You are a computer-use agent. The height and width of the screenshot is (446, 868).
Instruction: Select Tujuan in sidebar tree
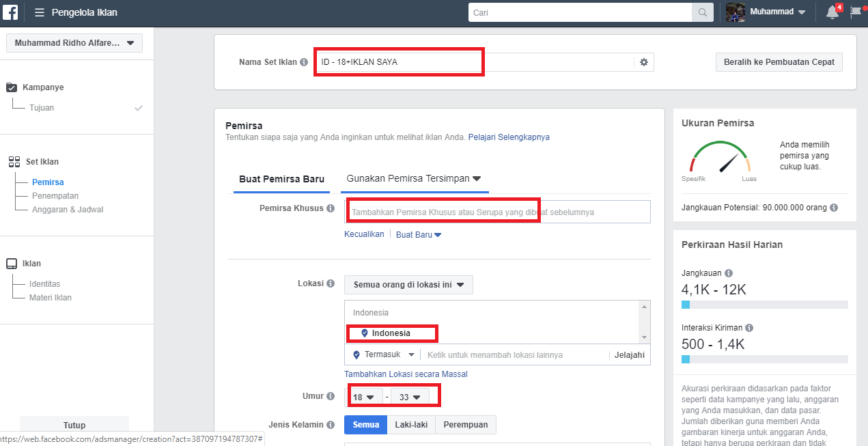[x=42, y=108]
